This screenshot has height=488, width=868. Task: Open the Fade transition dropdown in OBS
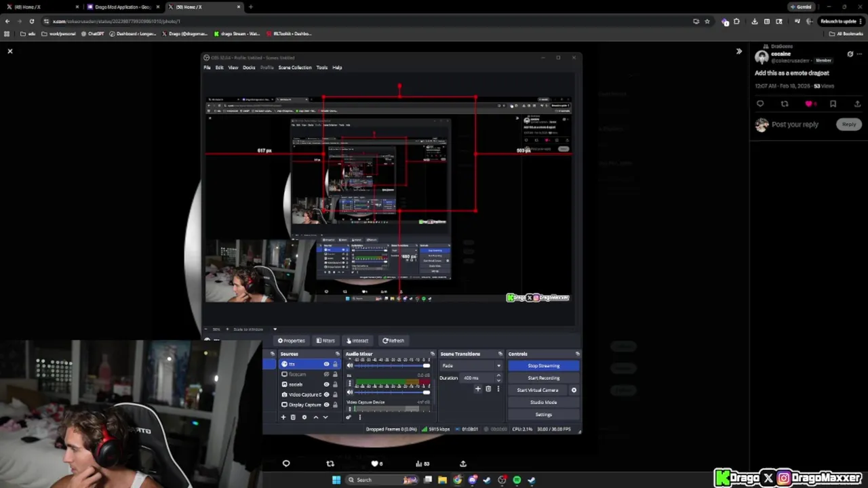pos(471,365)
